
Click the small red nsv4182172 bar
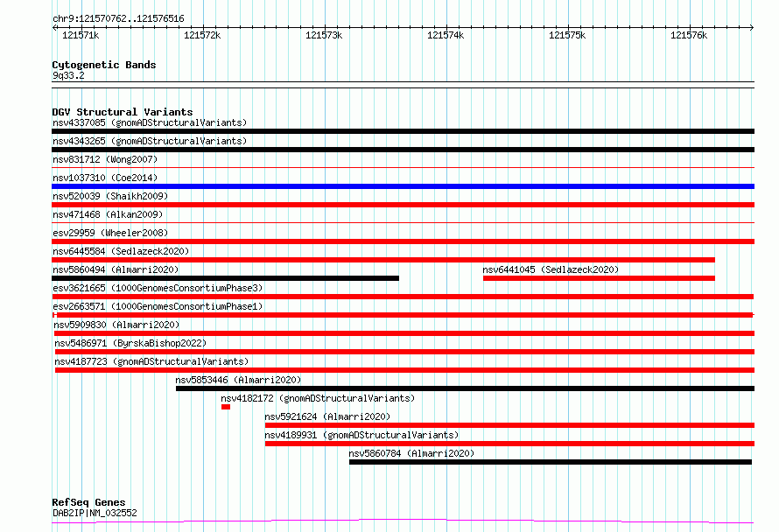[x=226, y=407]
